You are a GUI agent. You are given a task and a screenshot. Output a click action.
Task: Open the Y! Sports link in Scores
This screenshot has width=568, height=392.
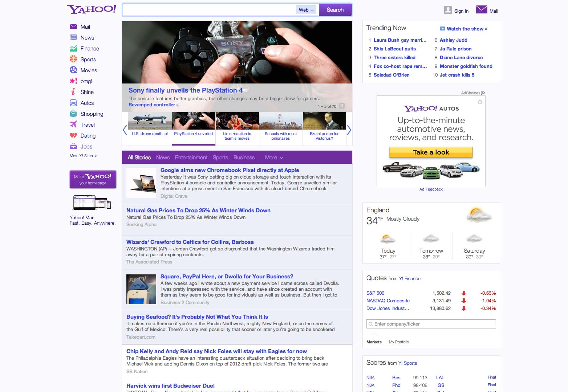[x=407, y=363]
